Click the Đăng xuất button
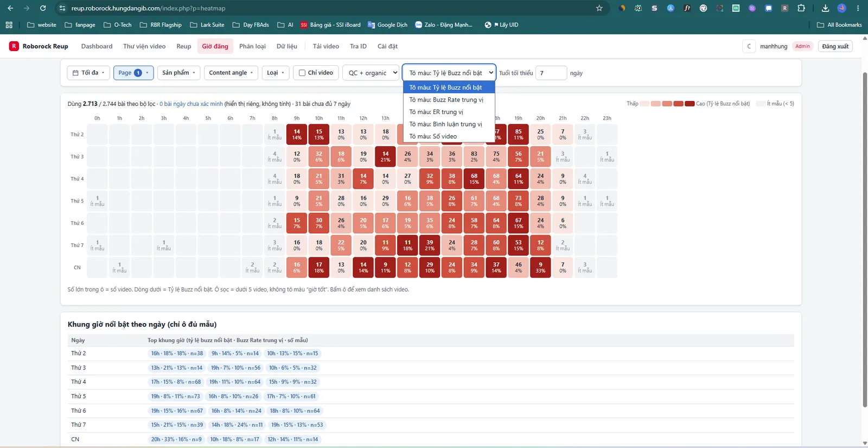Viewport: 868px width, 448px height. (835, 46)
